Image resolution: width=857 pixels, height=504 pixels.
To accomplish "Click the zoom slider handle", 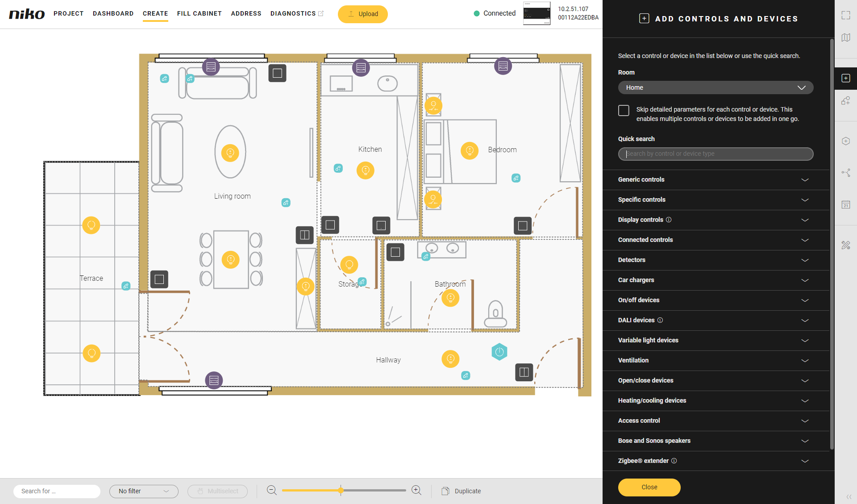I will pyautogui.click(x=341, y=491).
